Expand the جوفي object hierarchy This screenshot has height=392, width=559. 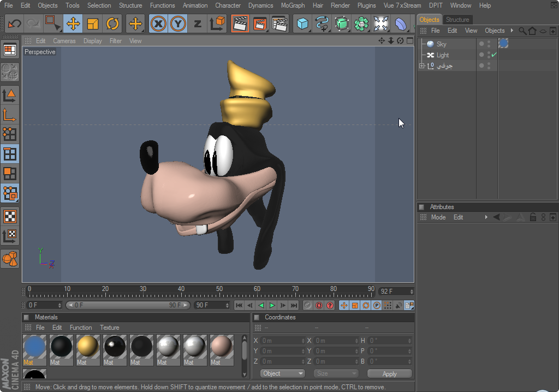pos(422,66)
